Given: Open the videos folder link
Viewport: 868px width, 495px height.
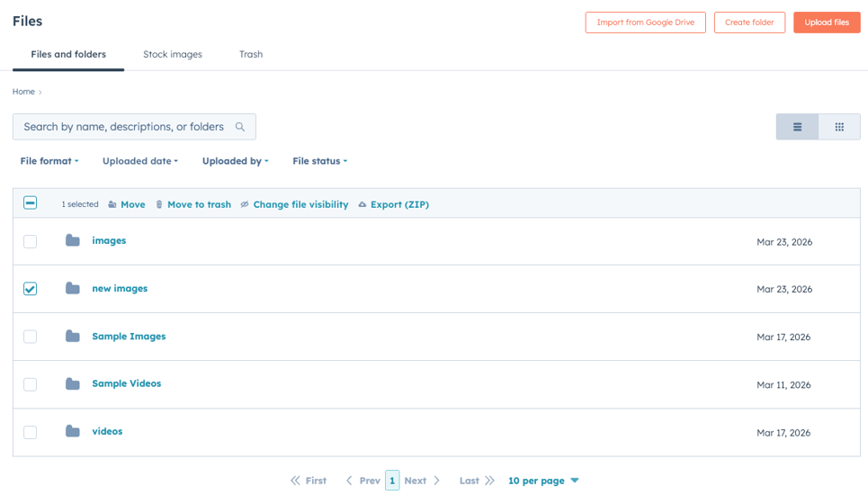Looking at the screenshot, I should point(107,431).
